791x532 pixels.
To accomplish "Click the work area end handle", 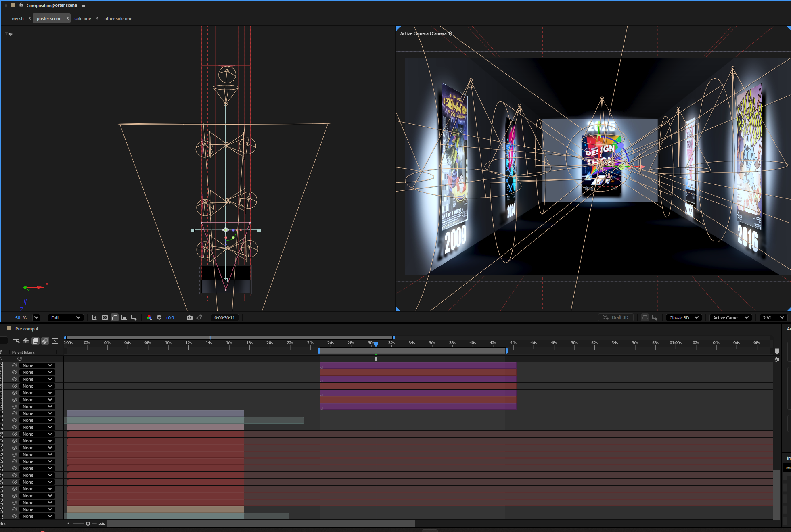I will 506,351.
